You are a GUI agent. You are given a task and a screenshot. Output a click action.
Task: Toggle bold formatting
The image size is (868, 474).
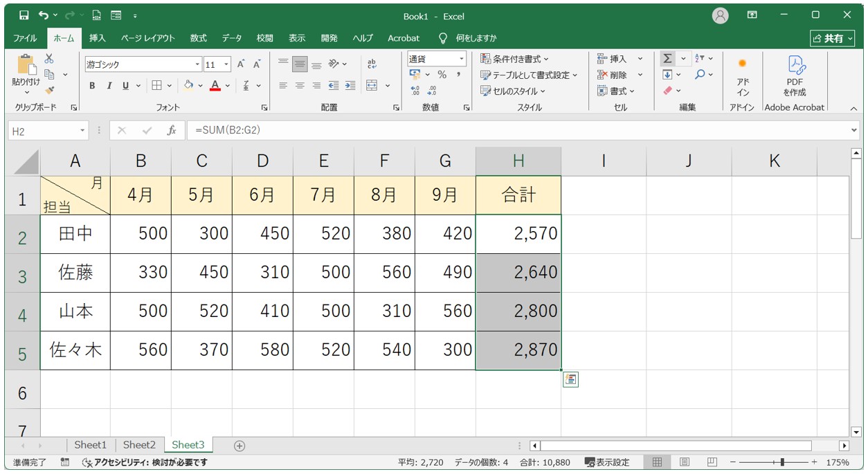coord(92,86)
